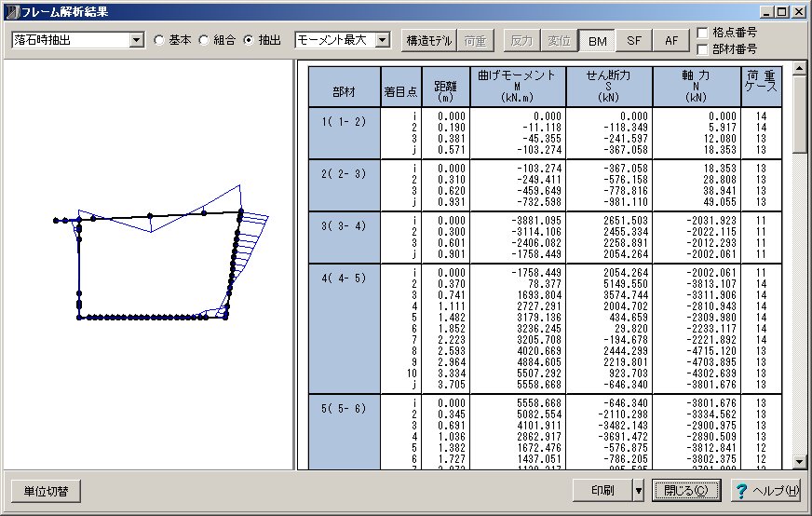Screen dimensions: 812x516
Task: Click axial value 49.055
Action: 719,202
